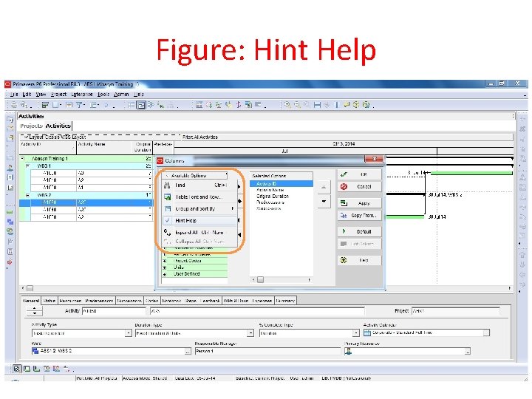Viewport: 532px width, 399px height.
Task: Open Table Font and Row menu entry
Action: [x=199, y=197]
